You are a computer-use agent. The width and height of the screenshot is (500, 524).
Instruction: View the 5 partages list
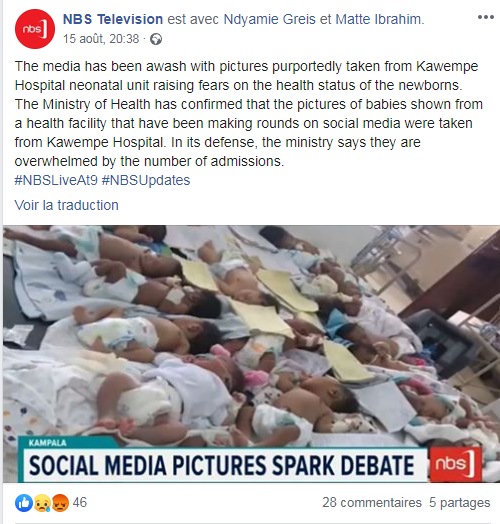coord(460,503)
